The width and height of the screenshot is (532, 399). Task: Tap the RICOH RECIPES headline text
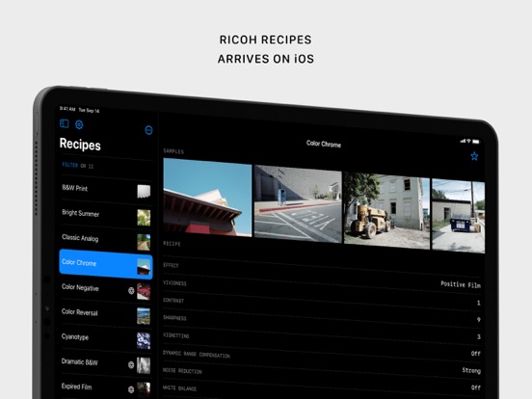point(266,40)
